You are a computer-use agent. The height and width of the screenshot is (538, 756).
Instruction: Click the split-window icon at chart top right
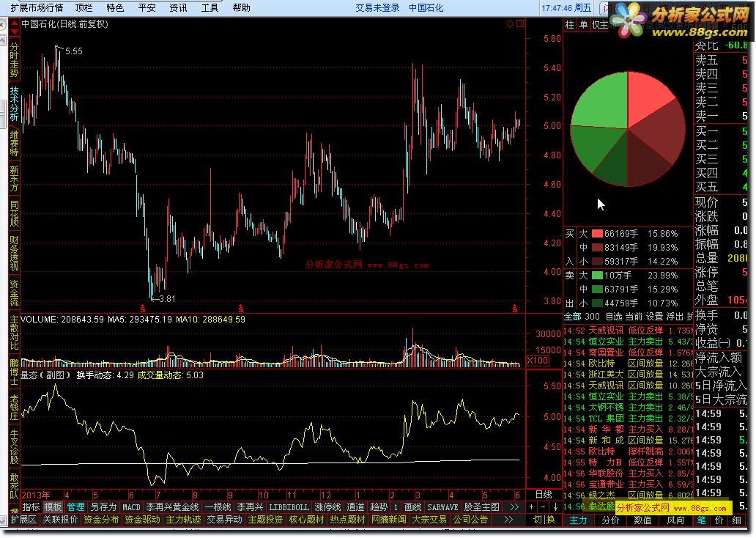520,23
